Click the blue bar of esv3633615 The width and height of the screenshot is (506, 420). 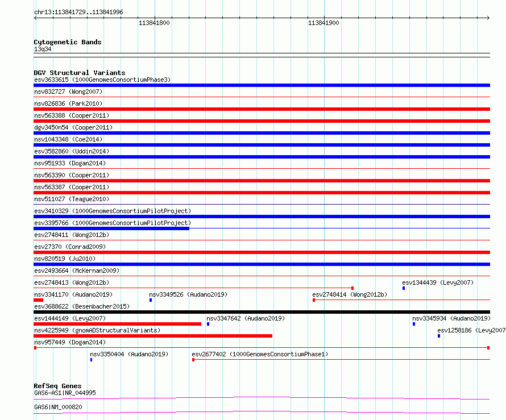[262, 85]
